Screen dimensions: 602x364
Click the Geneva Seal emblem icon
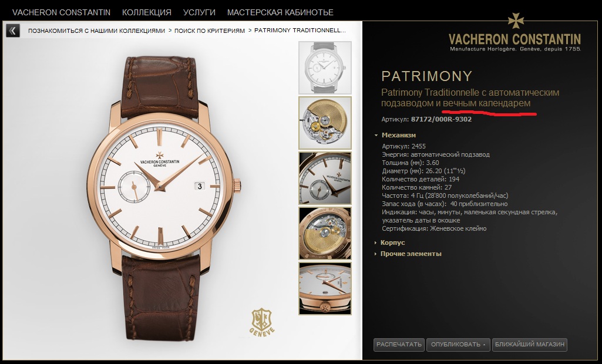pos(262,322)
